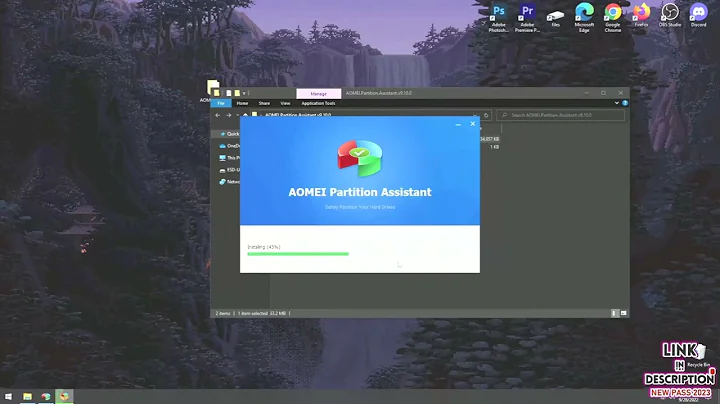The image size is (720, 404).
Task: Click '2 items' in Explorer status bar
Action: point(223,314)
